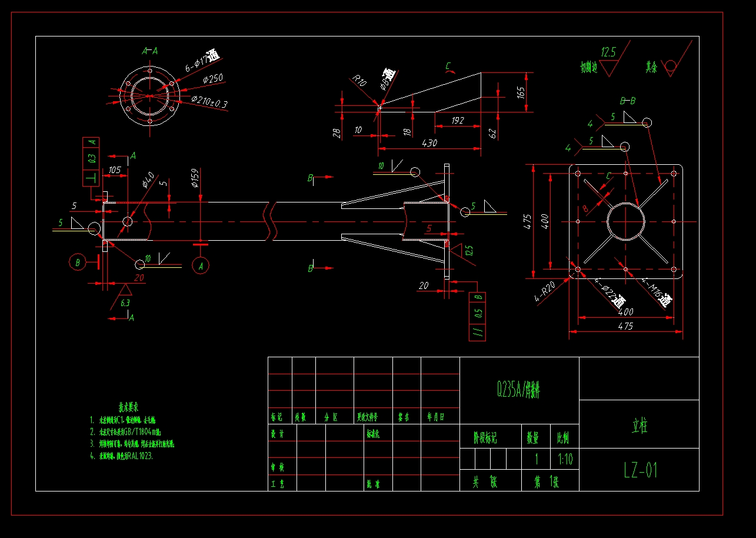
Task: Select the "Φ210±0.3" bolt circle dimension
Action: (x=209, y=102)
